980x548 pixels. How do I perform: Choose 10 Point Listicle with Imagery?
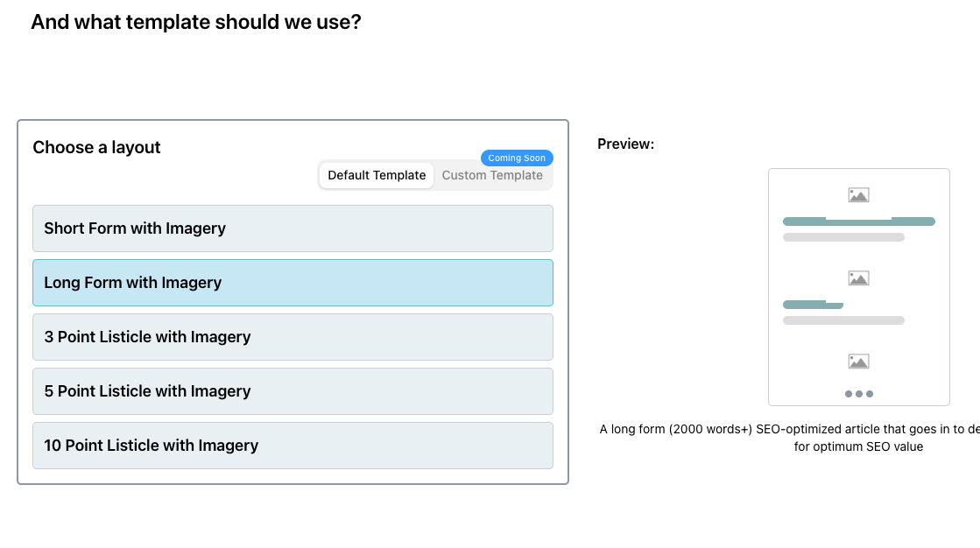pos(293,446)
